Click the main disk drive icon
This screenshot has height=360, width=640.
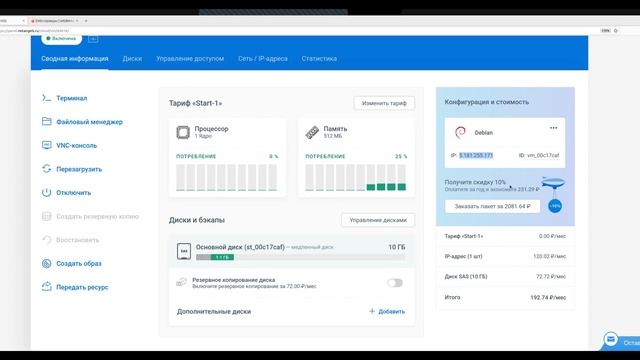coord(184,251)
